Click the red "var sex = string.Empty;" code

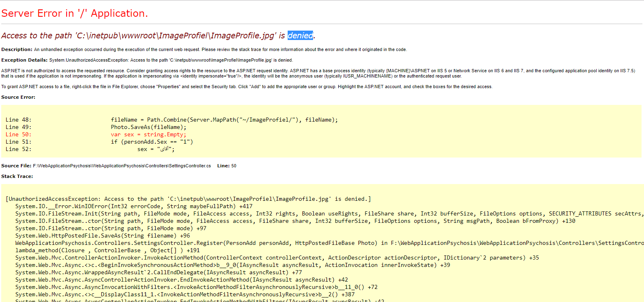click(148, 134)
